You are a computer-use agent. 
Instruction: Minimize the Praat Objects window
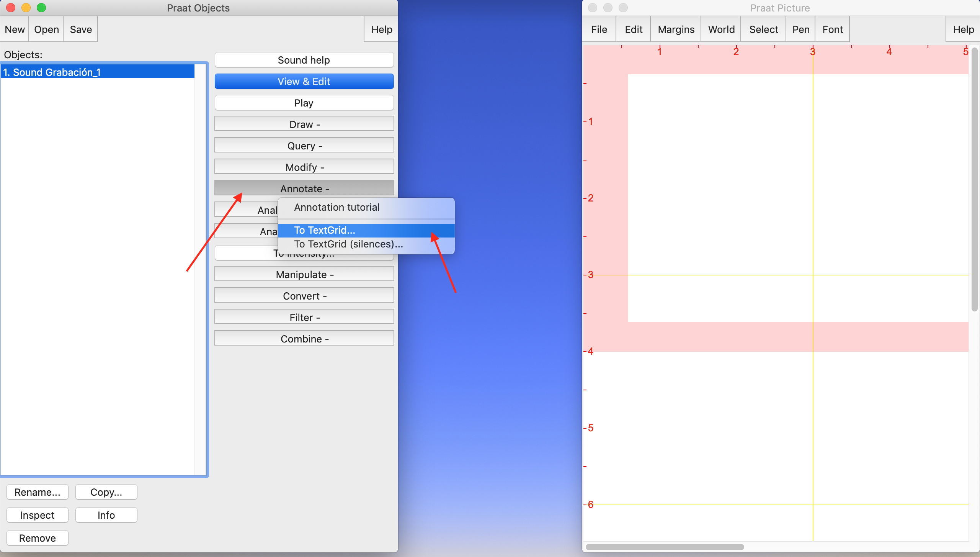tap(26, 8)
